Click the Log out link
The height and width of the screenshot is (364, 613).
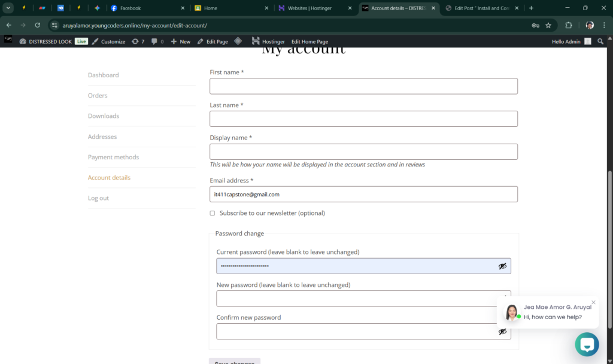pyautogui.click(x=98, y=198)
